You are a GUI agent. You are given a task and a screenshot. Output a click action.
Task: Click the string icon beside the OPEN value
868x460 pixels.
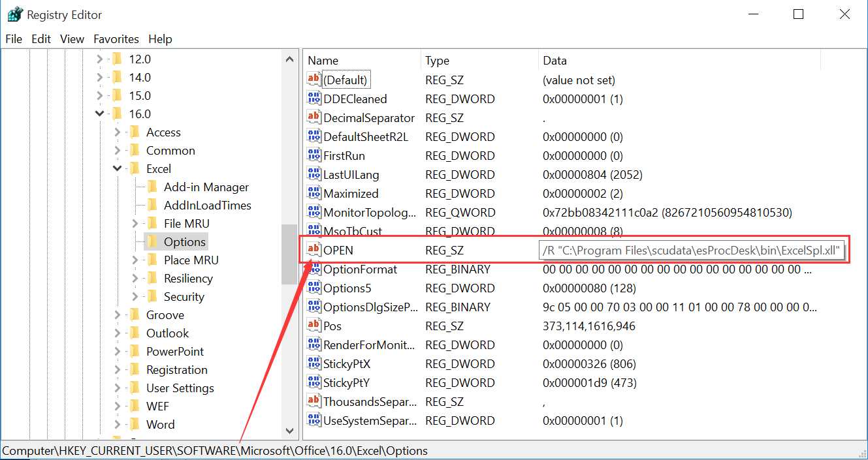point(314,250)
